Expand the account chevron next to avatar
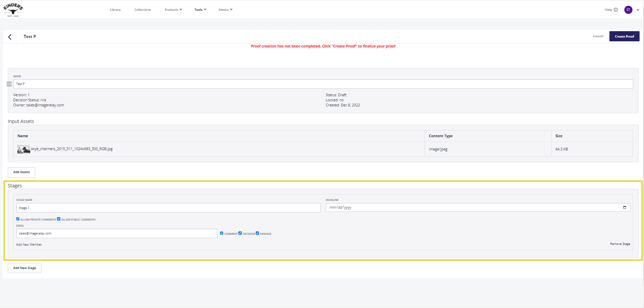 638,10
